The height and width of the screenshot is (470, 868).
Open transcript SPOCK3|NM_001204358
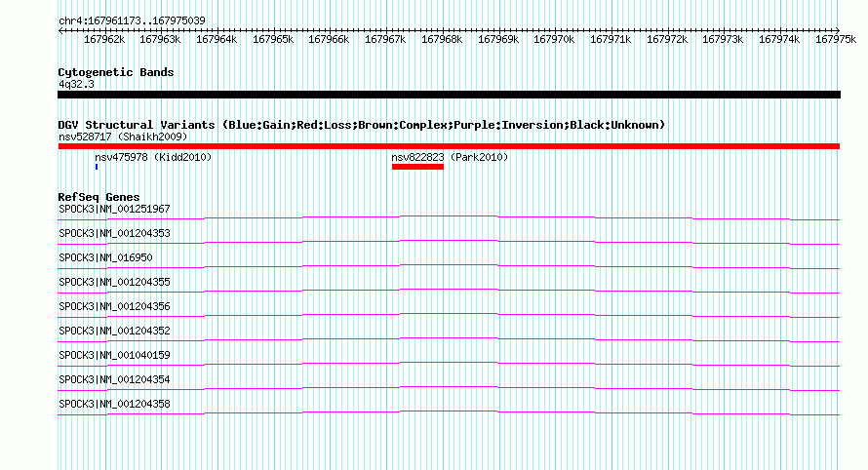click(x=114, y=404)
